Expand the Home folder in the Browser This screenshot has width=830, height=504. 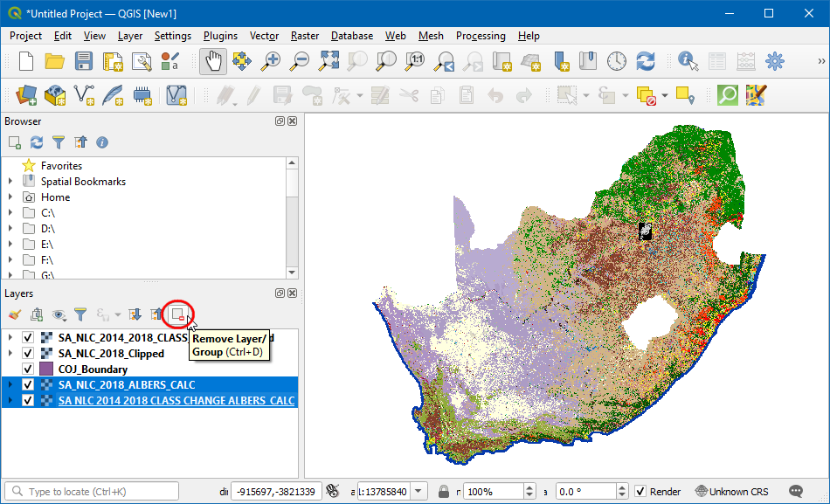tap(10, 197)
